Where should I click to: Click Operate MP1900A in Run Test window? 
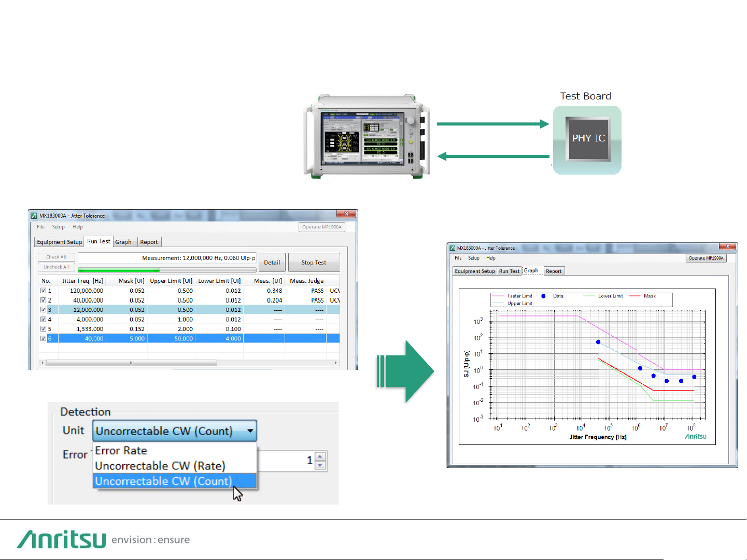pos(322,227)
